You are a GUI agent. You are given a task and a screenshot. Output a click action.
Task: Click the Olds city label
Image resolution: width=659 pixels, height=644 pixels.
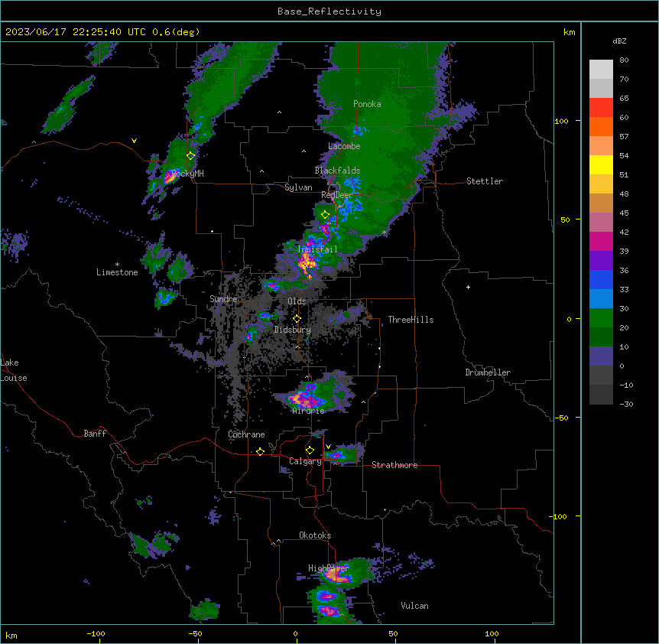click(x=297, y=301)
